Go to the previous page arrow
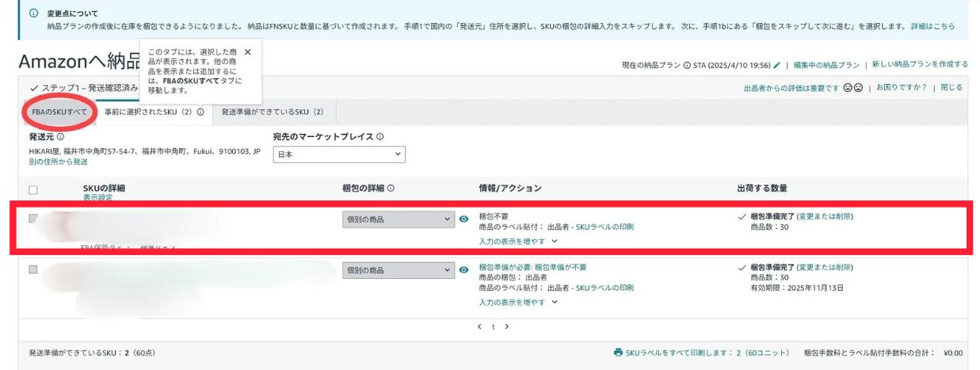980x370 pixels. click(479, 326)
